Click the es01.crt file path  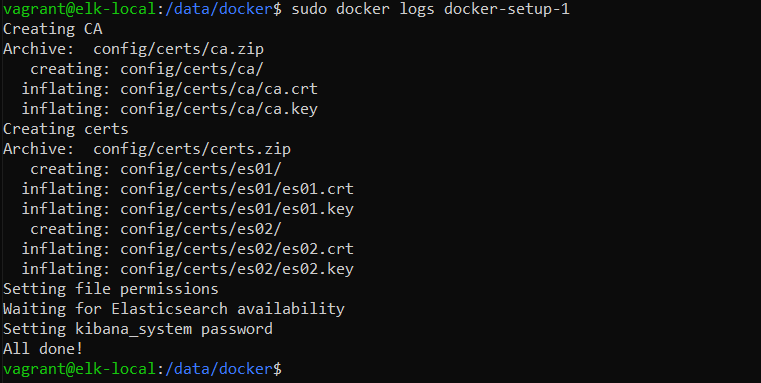pos(237,189)
